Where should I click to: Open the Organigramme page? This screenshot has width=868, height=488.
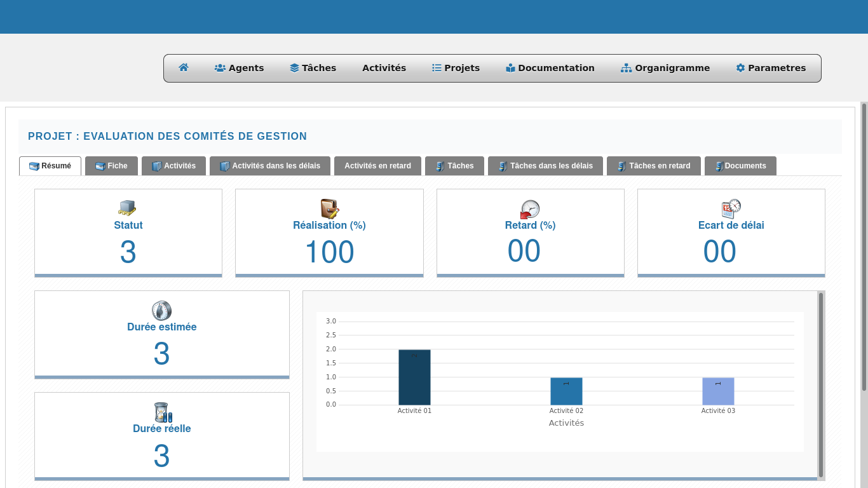665,68
